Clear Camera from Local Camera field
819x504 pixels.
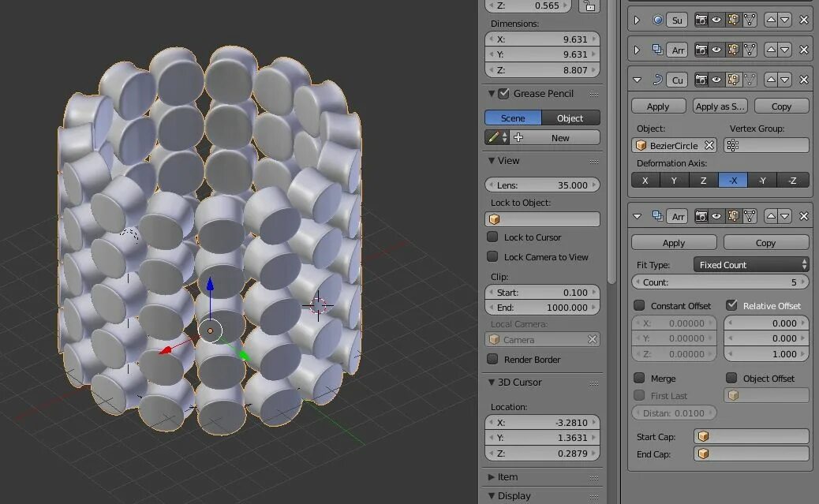point(592,339)
